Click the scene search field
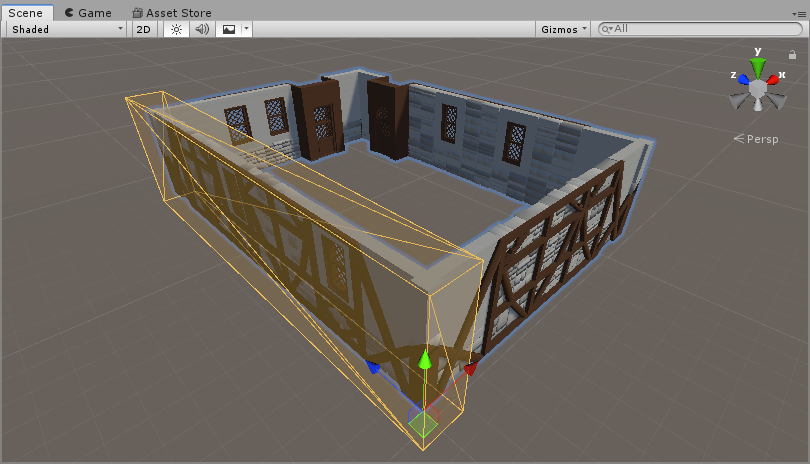810x464 pixels. [x=700, y=29]
